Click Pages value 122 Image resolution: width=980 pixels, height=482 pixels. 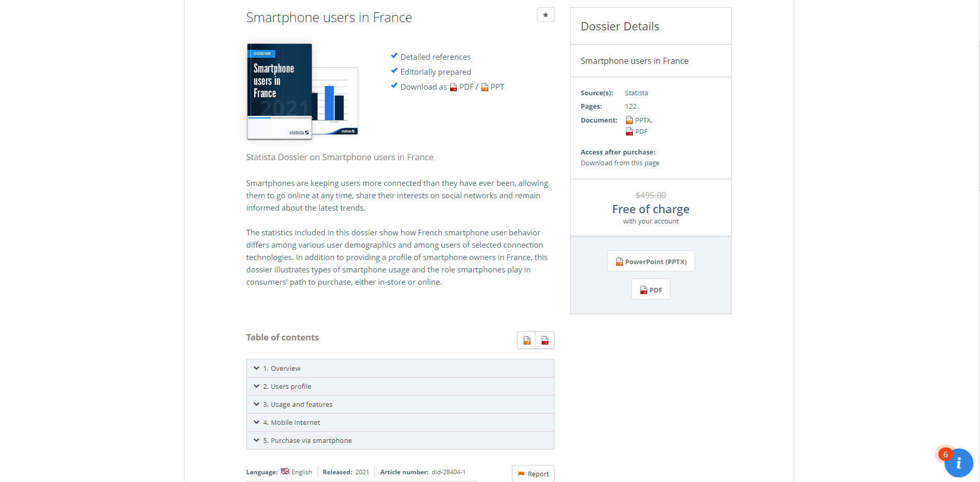[x=631, y=107]
